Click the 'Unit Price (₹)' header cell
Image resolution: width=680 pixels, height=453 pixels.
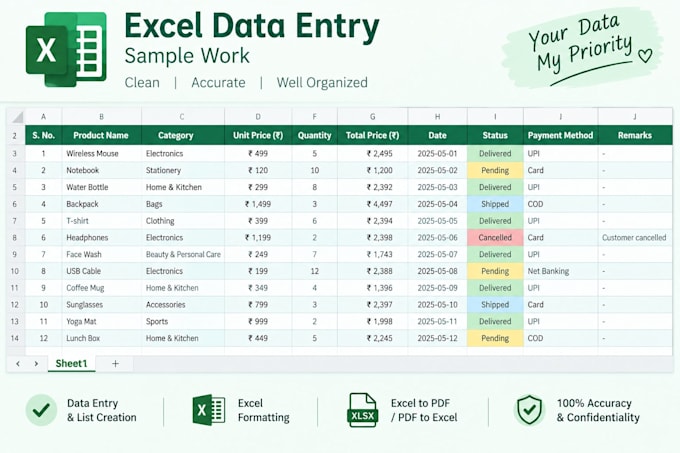point(258,135)
